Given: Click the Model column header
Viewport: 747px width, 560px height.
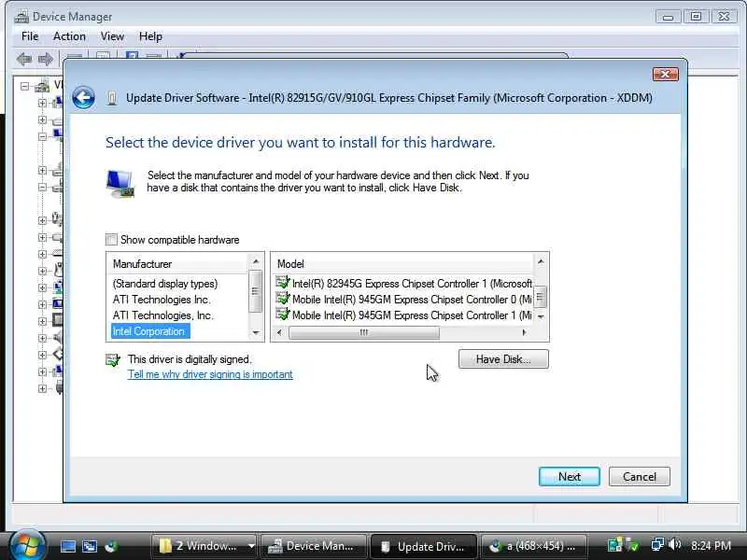Looking at the screenshot, I should pos(402,264).
